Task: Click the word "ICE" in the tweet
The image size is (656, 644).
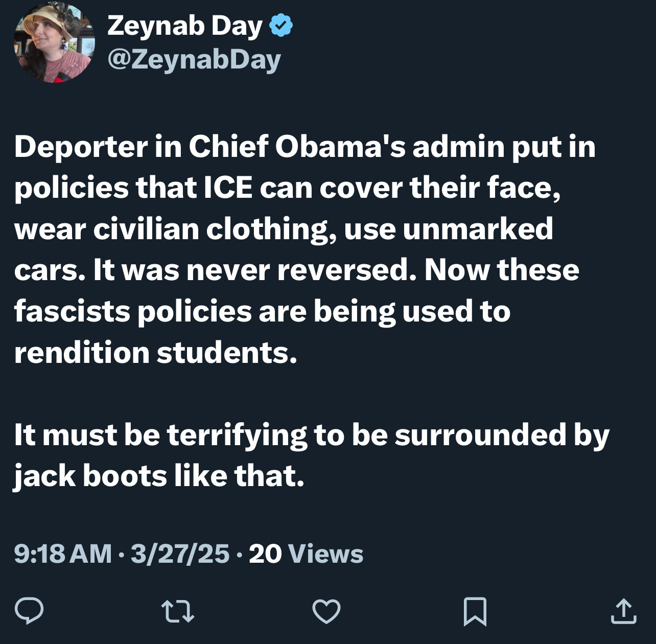Action: click(x=228, y=188)
